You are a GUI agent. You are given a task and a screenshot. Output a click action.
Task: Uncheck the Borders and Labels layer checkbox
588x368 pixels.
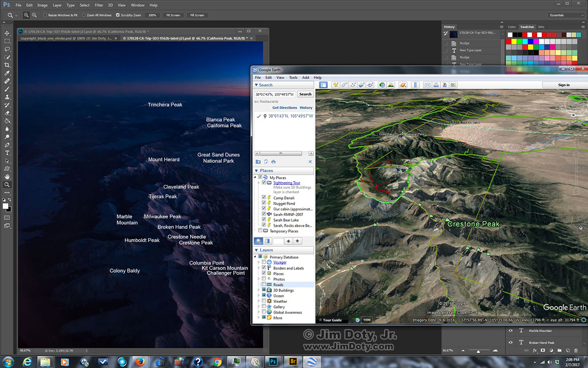click(264, 268)
